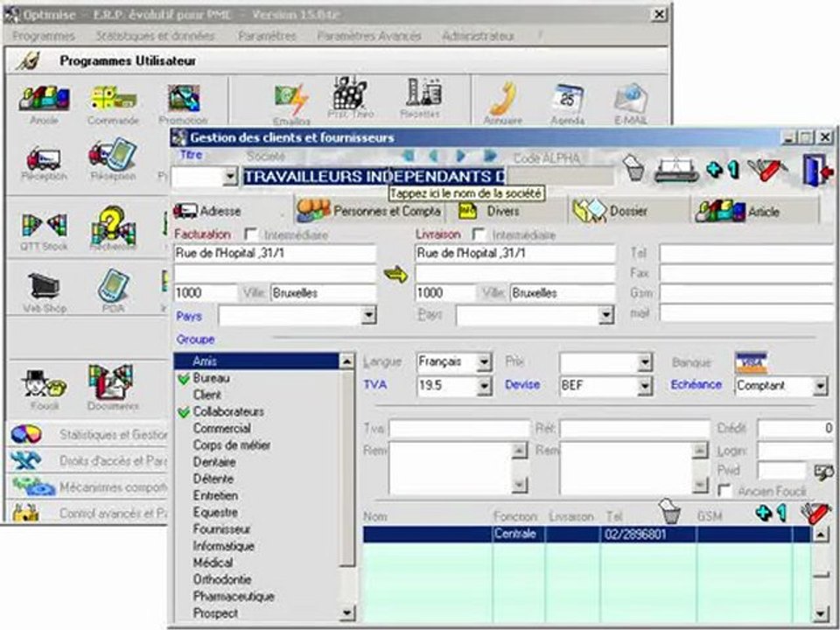Click the VISA card icon beside Banque
Viewport: 840px width, 630px height.
(752, 362)
